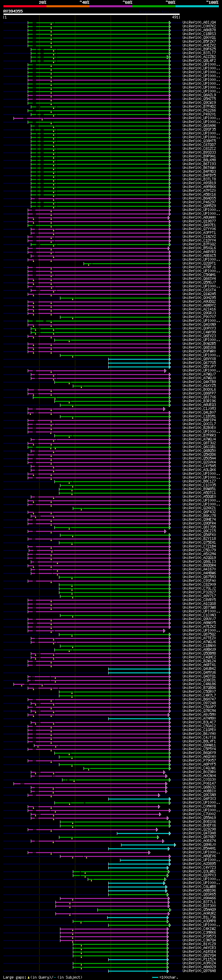222x980 pixels.
Task: Open hit UniRef100_C0H7K2
Action: click(x=199, y=26)
